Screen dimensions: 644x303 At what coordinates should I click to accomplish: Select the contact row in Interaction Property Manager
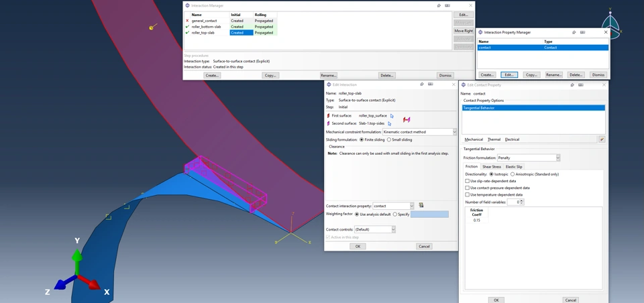click(543, 48)
